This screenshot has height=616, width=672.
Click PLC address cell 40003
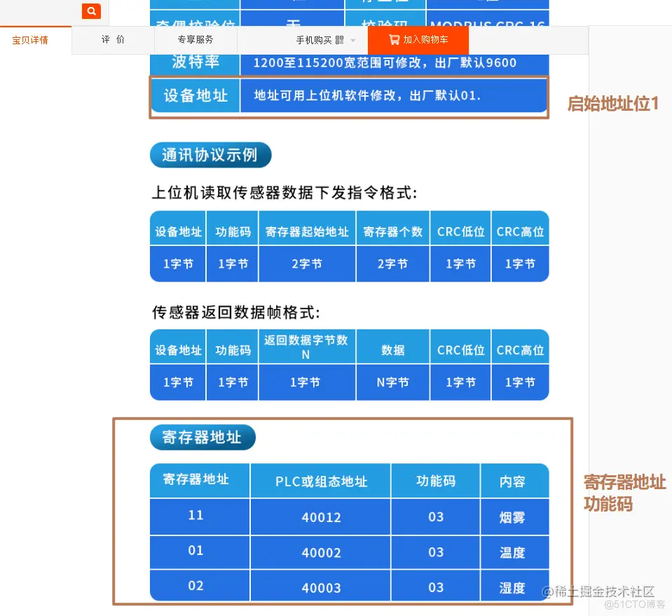pos(320,587)
